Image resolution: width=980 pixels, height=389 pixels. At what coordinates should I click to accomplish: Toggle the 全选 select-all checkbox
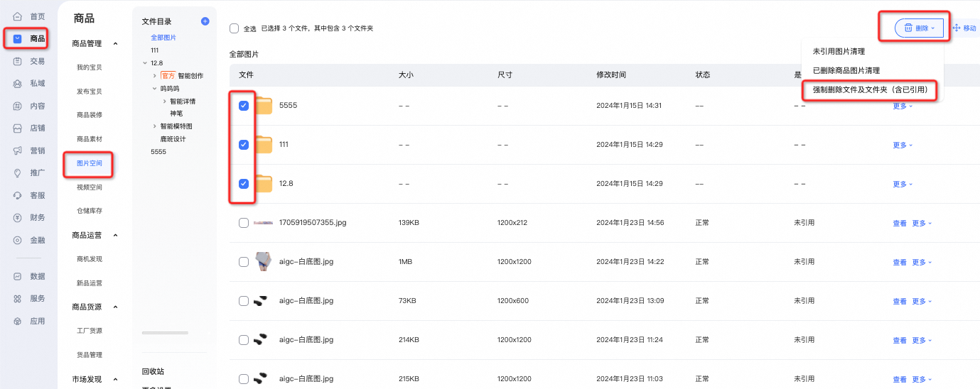click(x=234, y=28)
